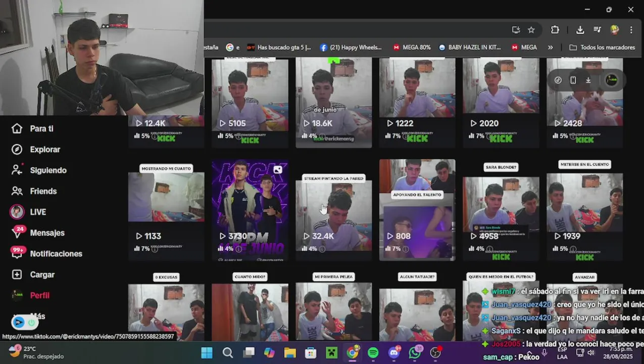Open Mensajes with 24 badge
Image resolution: width=644 pixels, height=364 pixels.
tap(38, 233)
